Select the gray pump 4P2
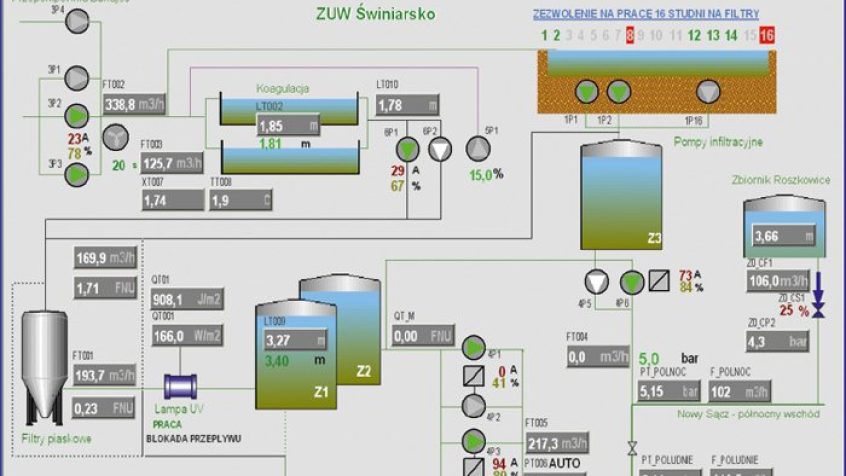 pos(473,406)
